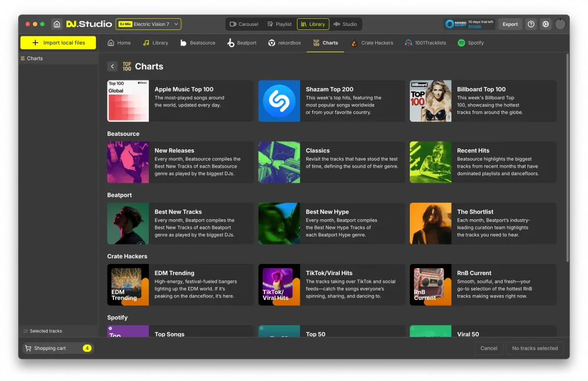Open Apple Music Top 100 thumbnail
Image resolution: width=588 pixels, height=381 pixels.
pos(128,101)
